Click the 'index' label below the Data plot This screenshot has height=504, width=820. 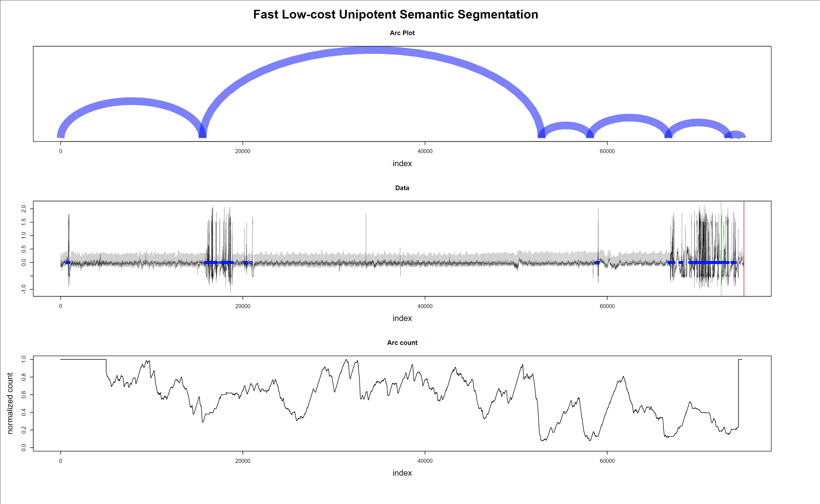tap(402, 318)
